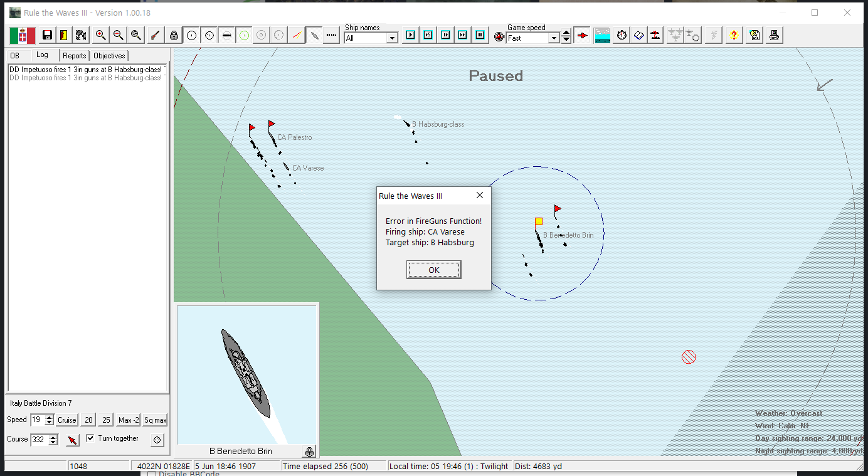Close the Rule the Waves III error dialog

pyautogui.click(x=480, y=196)
